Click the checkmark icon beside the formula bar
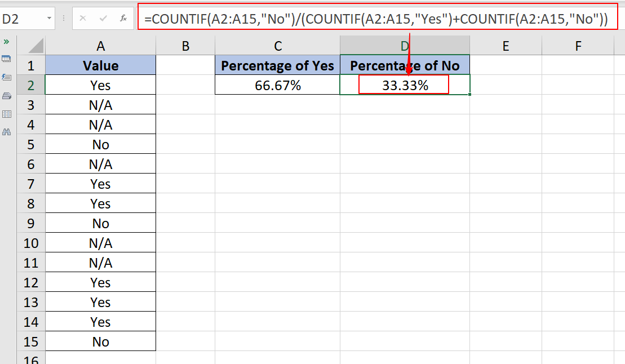 coord(104,19)
